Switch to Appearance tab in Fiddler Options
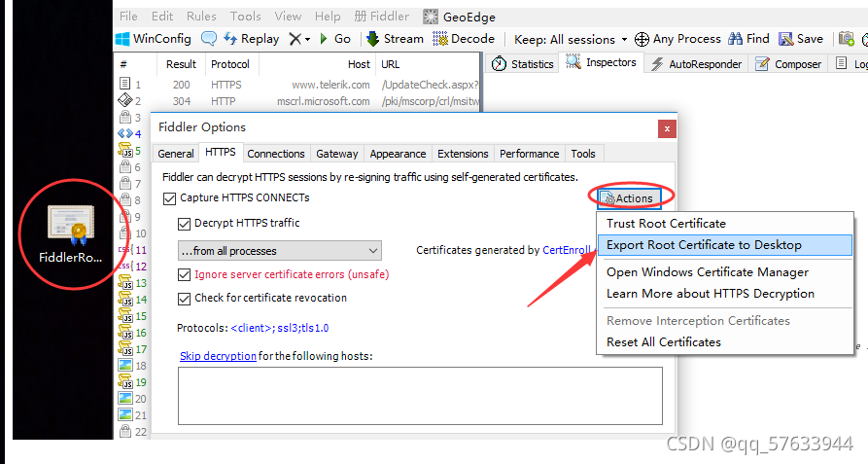The image size is (868, 464). pyautogui.click(x=398, y=154)
